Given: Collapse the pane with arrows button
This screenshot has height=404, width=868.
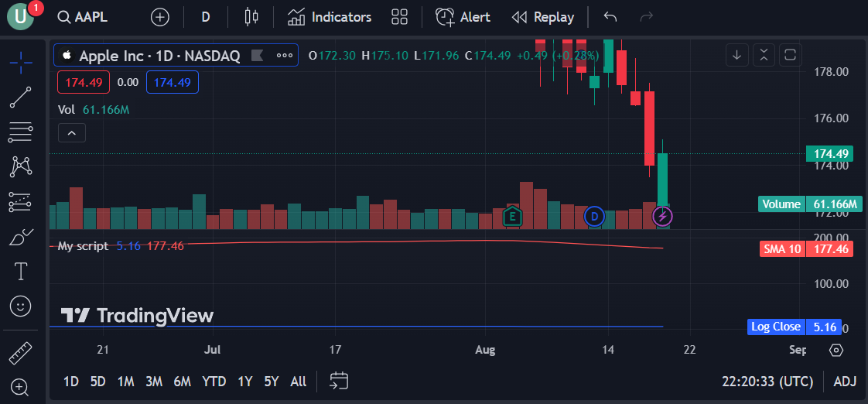Looking at the screenshot, I should coord(764,55).
